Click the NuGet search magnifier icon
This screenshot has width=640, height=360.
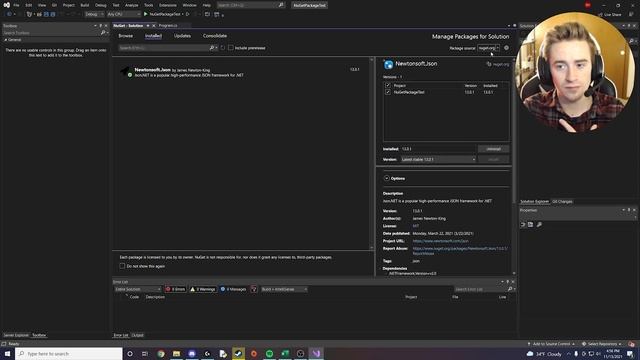point(212,48)
